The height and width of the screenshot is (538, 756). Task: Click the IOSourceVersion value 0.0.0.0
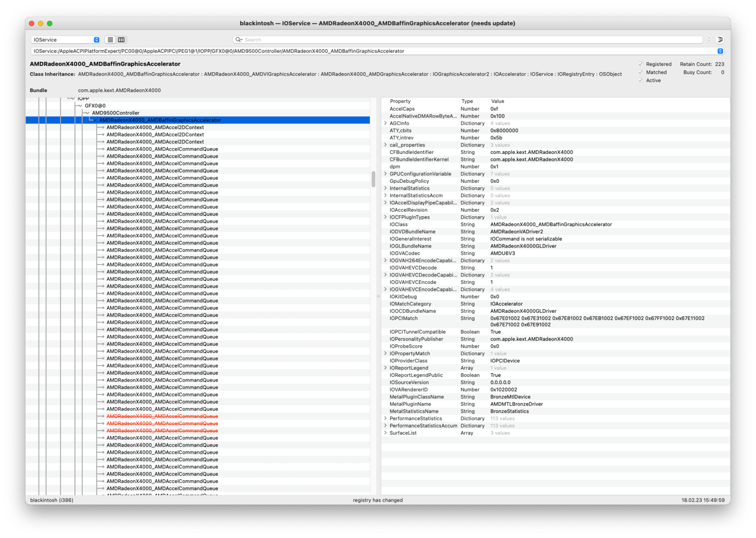pyautogui.click(x=500, y=383)
